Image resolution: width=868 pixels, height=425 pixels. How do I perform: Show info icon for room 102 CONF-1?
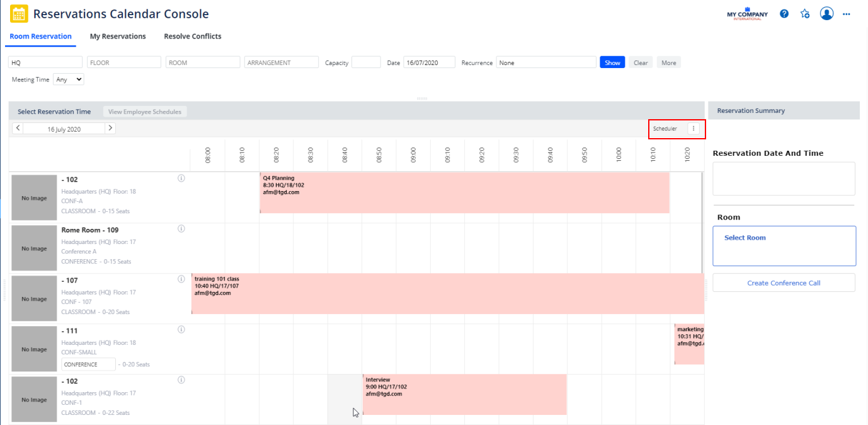click(181, 380)
